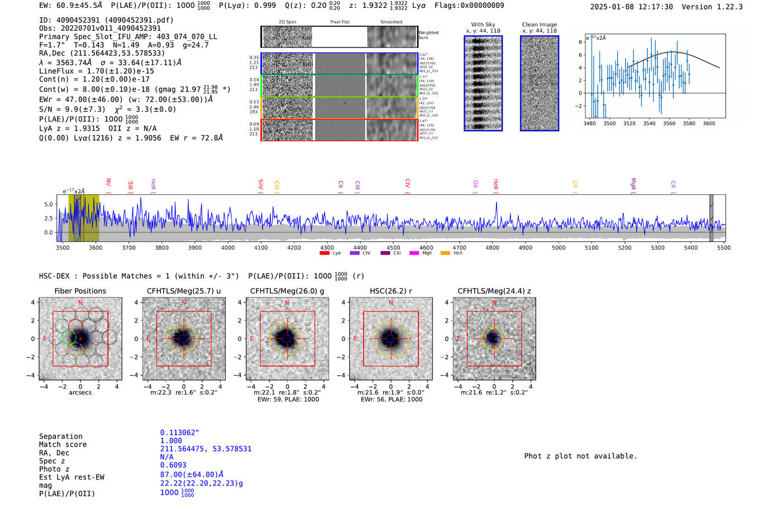This screenshot has width=782, height=532.
Task: Open the orange-bordered 2D spectrum fiber row
Action: coord(339,108)
